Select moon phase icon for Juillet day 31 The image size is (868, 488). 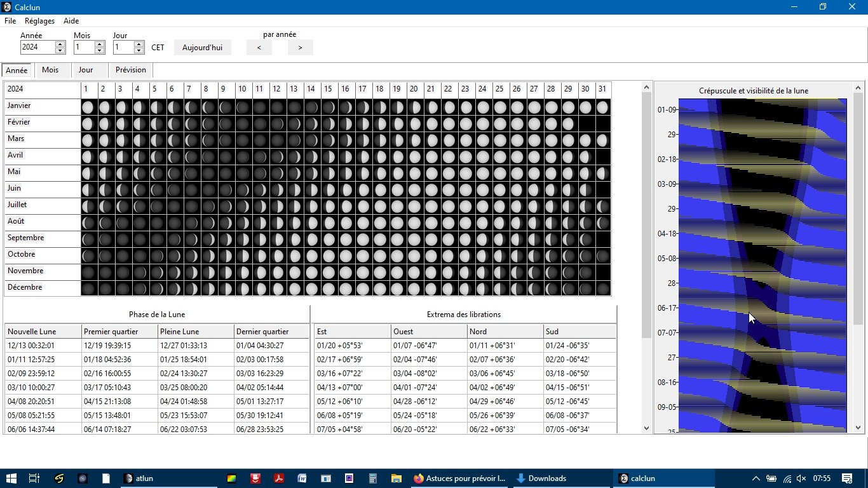602,206
